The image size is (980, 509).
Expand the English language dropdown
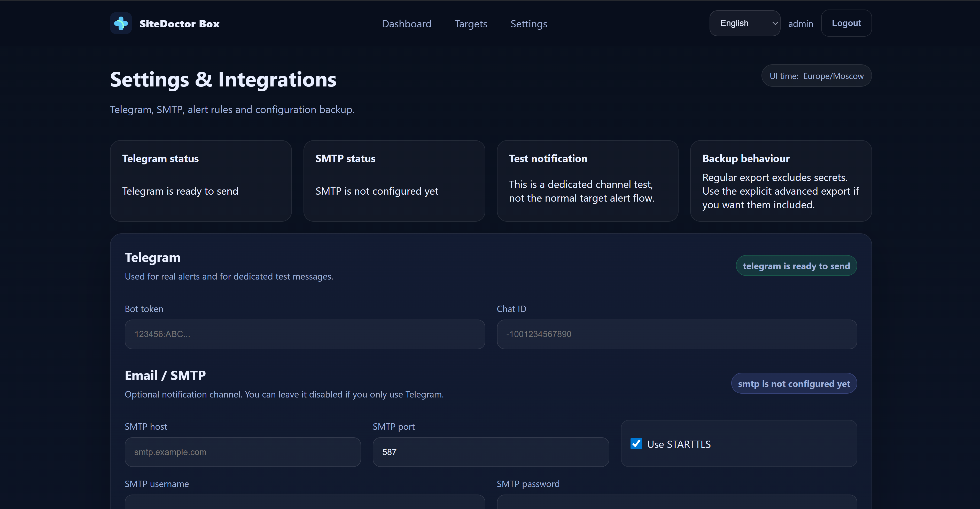pyautogui.click(x=744, y=23)
